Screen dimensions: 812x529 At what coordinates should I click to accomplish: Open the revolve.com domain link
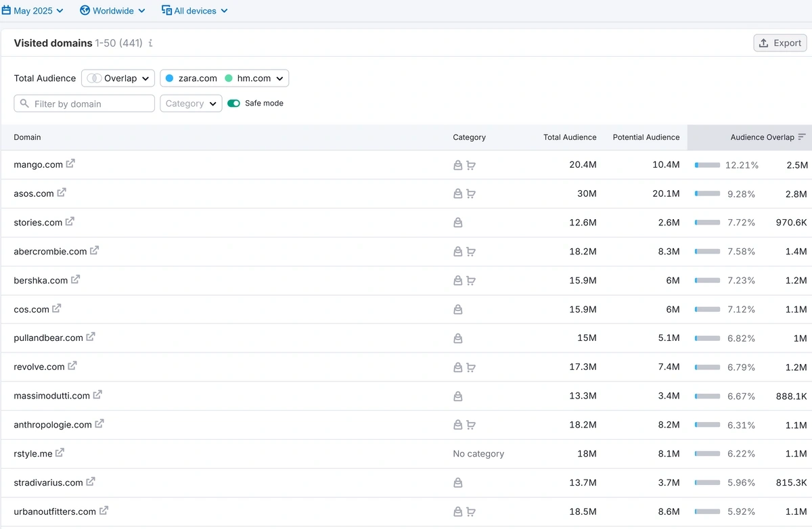(x=39, y=367)
